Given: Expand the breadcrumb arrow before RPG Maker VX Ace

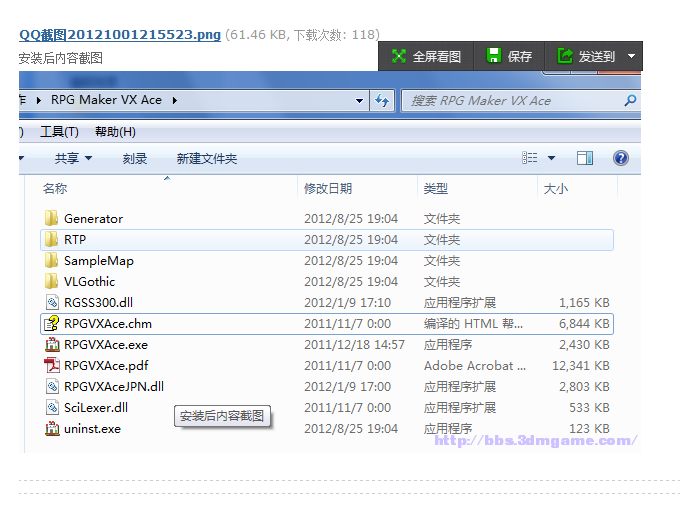Looking at the screenshot, I should tap(39, 101).
